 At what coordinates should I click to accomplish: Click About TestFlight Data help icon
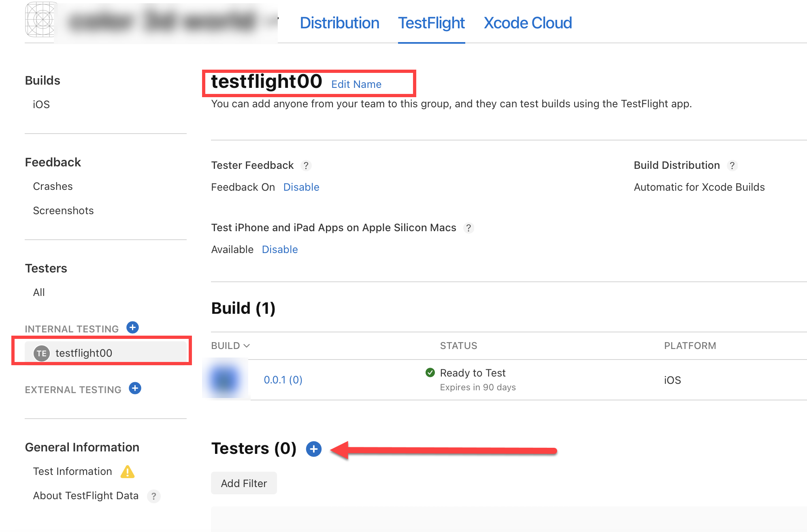click(x=153, y=496)
